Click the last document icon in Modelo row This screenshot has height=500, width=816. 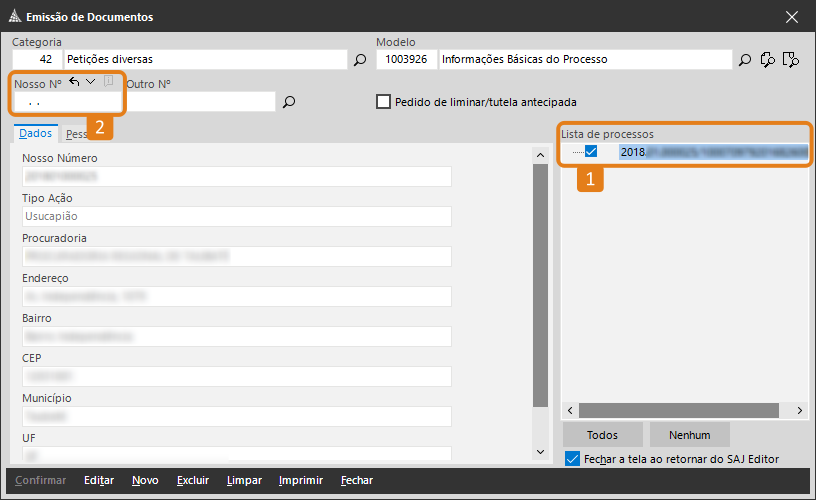(x=791, y=60)
